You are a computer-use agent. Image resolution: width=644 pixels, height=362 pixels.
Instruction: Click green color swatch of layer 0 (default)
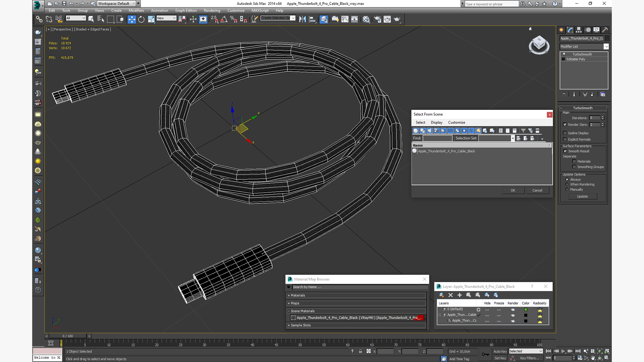(x=526, y=309)
